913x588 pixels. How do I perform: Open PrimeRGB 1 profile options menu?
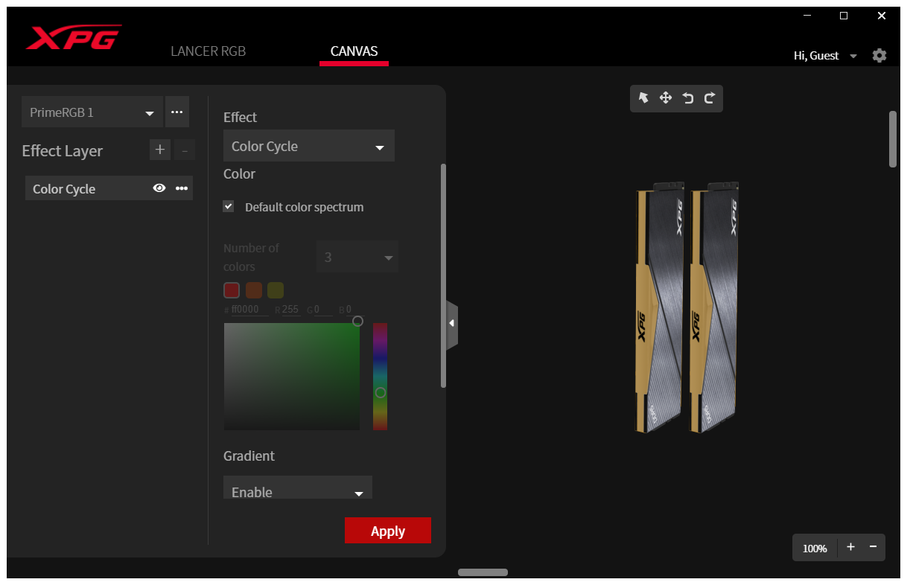176,112
